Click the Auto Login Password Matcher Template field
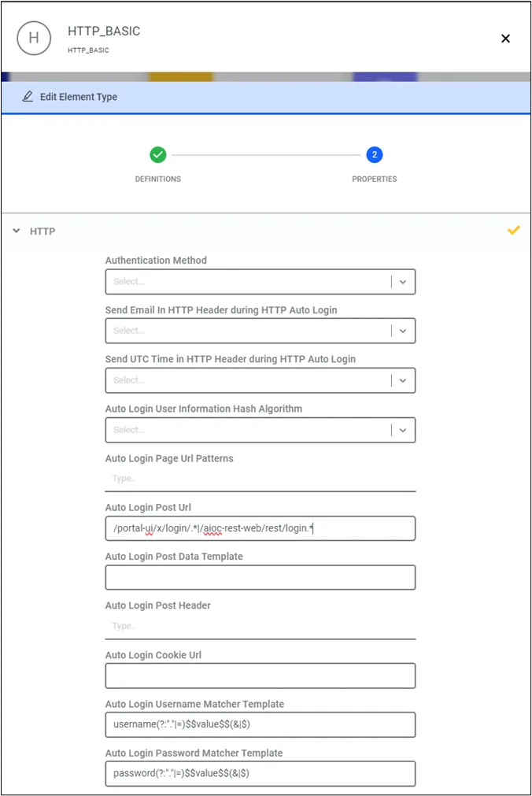The image size is (532, 796). pos(260,774)
